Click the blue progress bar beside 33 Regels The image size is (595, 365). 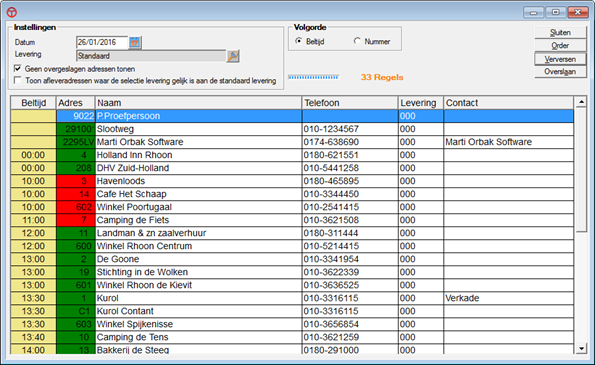click(313, 77)
